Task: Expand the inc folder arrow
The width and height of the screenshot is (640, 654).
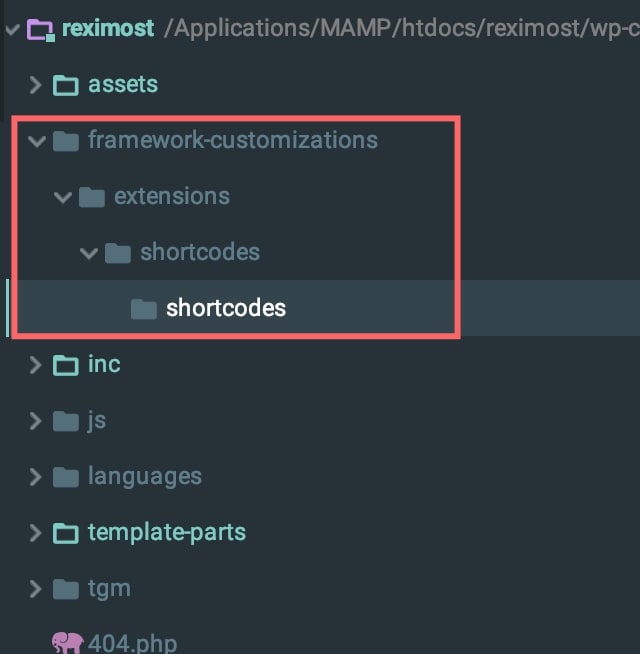Action: [35, 365]
